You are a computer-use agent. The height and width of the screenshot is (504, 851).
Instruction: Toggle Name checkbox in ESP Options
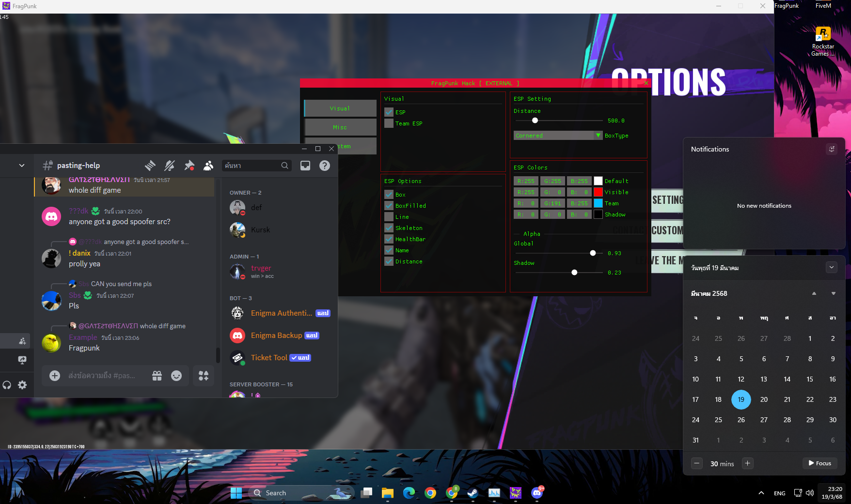pyautogui.click(x=389, y=250)
